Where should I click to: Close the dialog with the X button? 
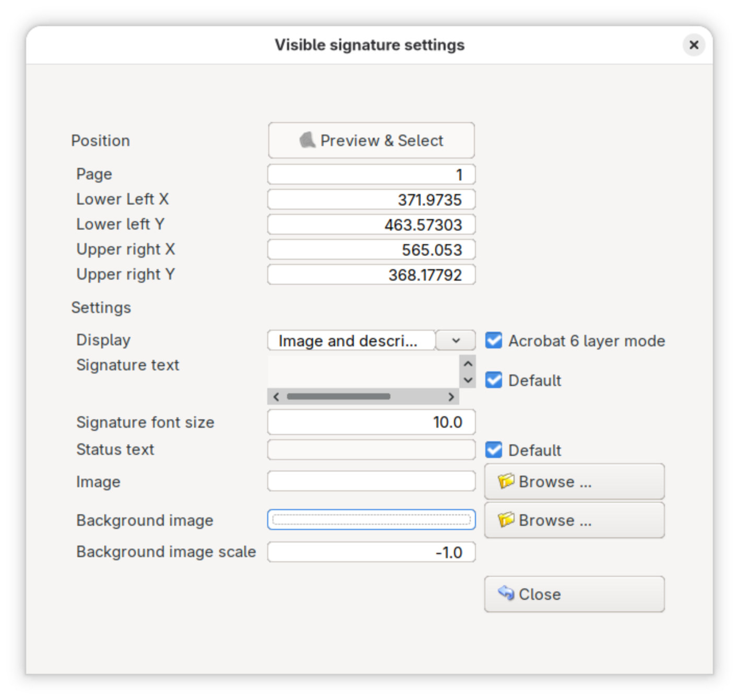click(x=694, y=45)
